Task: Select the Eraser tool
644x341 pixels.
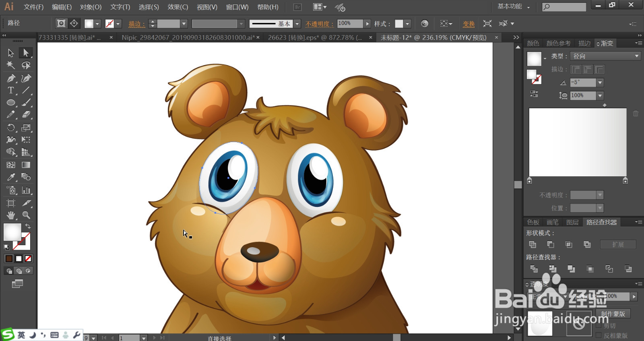Action: pyautogui.click(x=26, y=115)
